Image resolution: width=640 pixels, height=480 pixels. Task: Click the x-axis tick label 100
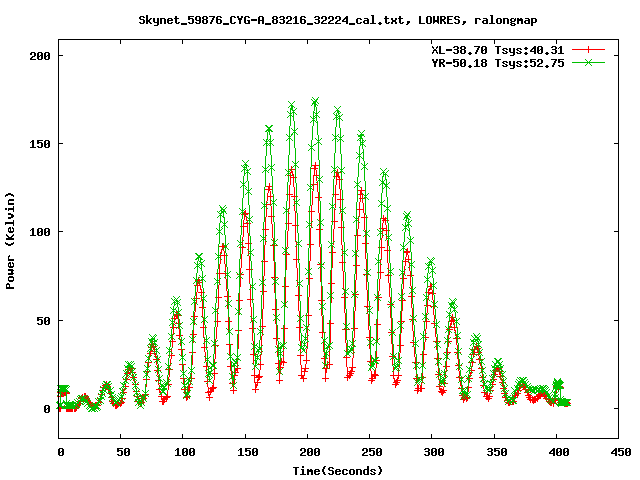[x=185, y=452]
